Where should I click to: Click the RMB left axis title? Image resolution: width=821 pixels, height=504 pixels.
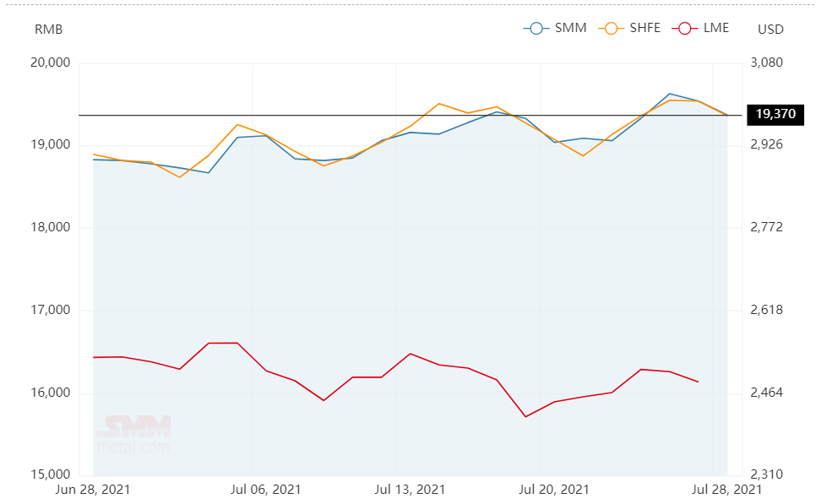(48, 29)
